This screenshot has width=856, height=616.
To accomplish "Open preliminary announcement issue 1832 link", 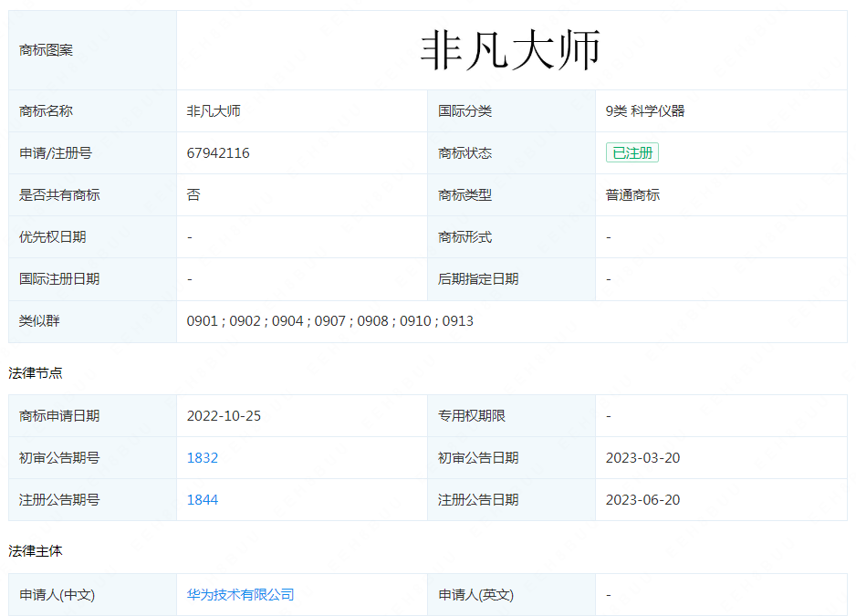I will 202,457.
